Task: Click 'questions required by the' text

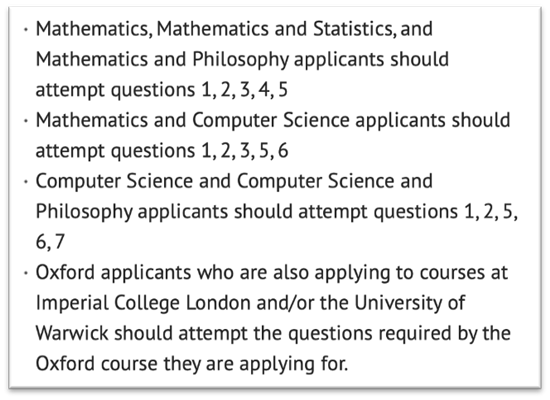Action: point(399,334)
